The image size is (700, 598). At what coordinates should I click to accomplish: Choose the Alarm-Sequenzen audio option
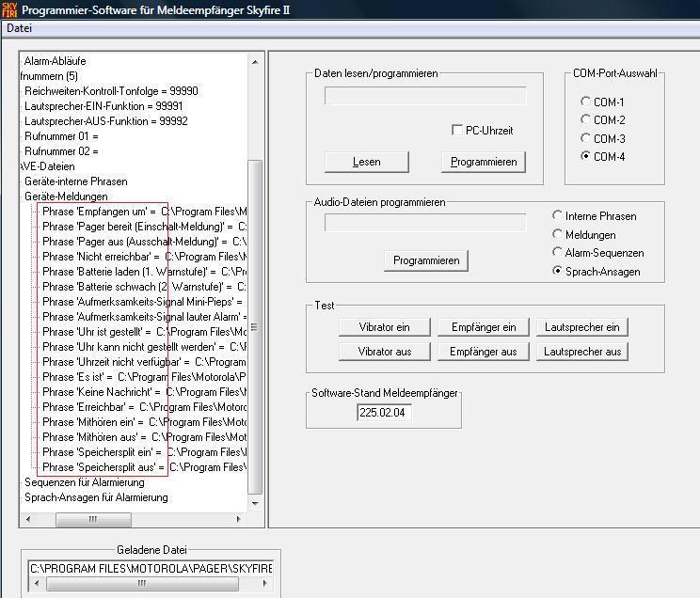click(557, 252)
